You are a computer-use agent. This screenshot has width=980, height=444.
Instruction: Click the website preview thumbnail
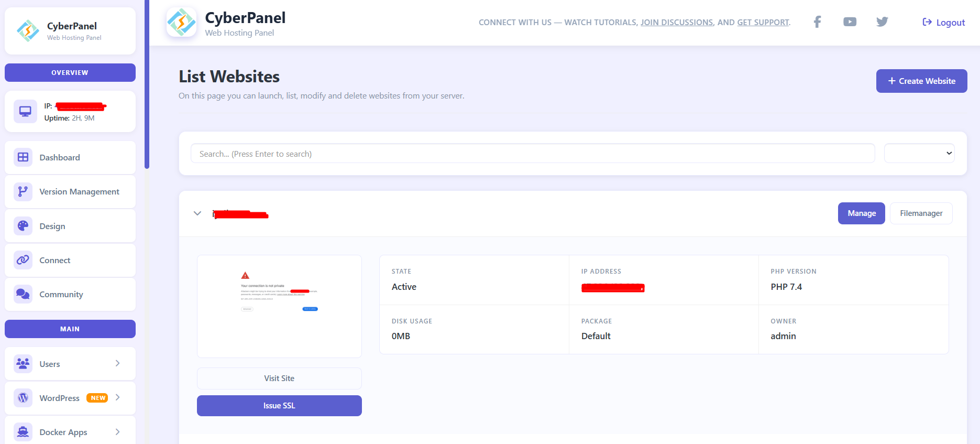coord(279,306)
